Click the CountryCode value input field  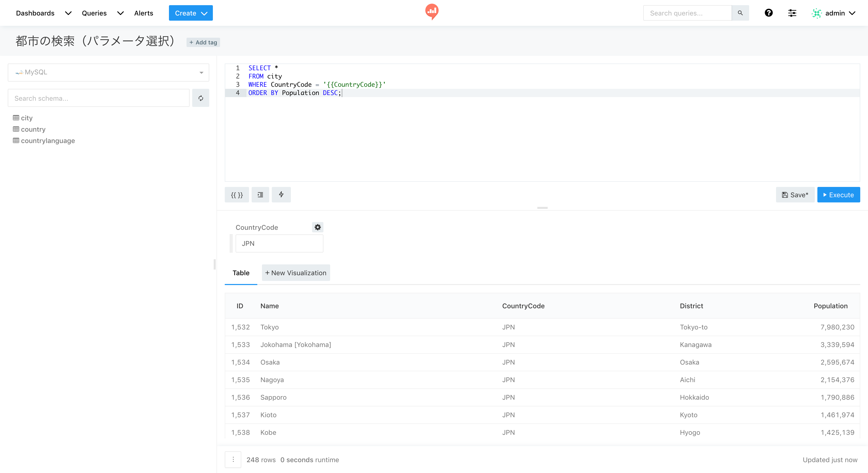click(x=279, y=243)
